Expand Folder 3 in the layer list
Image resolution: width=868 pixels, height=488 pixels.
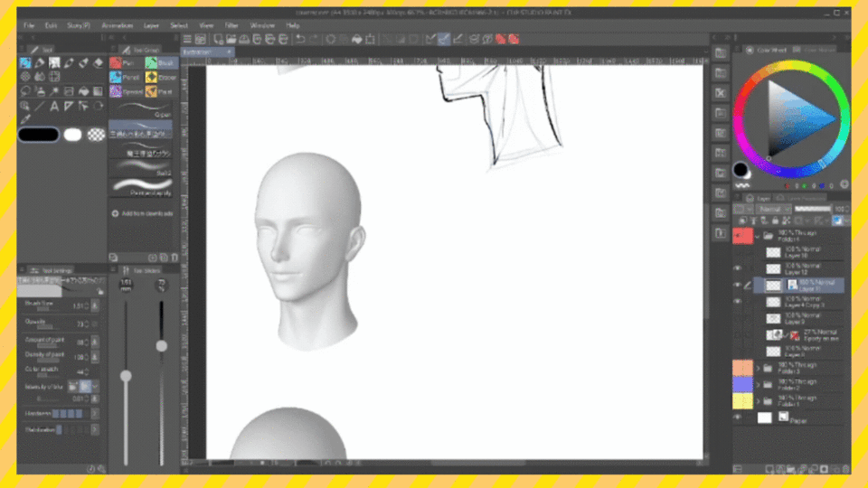click(759, 368)
